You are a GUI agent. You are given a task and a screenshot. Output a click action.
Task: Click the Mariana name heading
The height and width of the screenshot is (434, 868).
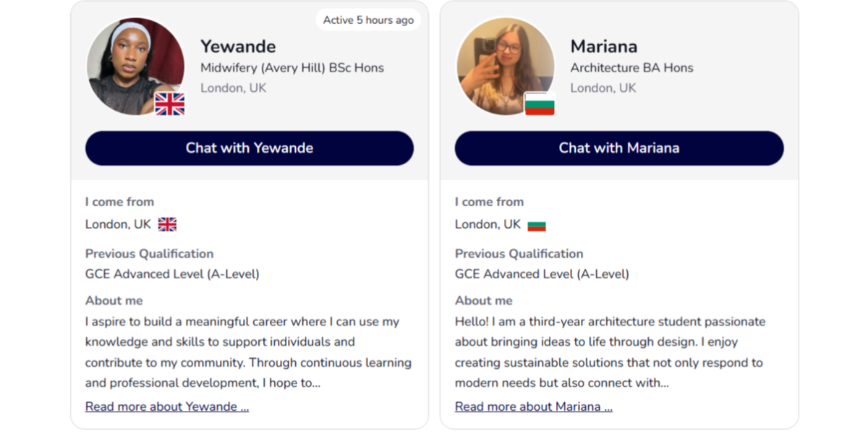(x=604, y=46)
